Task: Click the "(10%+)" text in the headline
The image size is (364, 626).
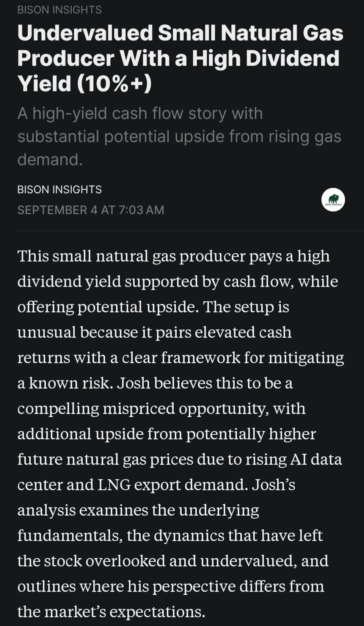Action: pos(114,84)
